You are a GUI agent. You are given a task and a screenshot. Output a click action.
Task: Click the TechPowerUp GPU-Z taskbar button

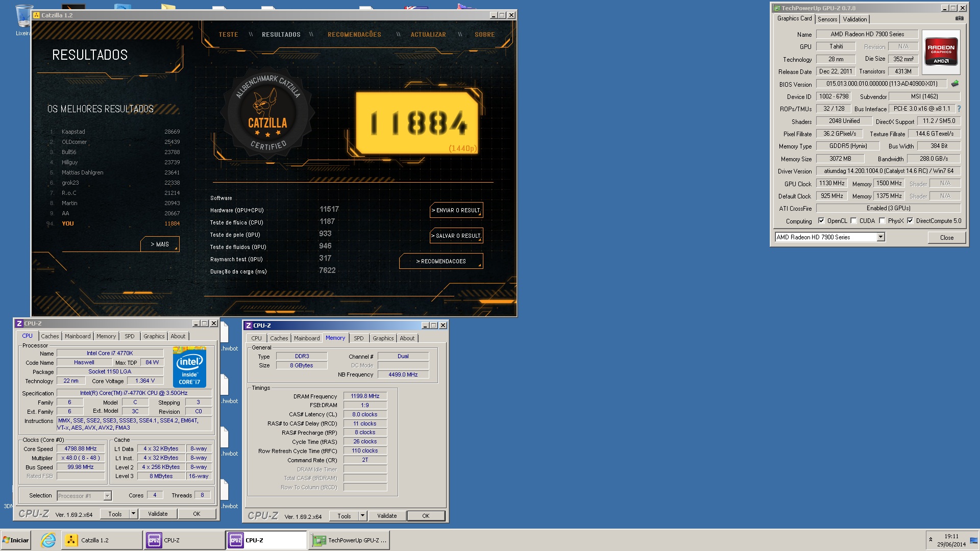(349, 540)
